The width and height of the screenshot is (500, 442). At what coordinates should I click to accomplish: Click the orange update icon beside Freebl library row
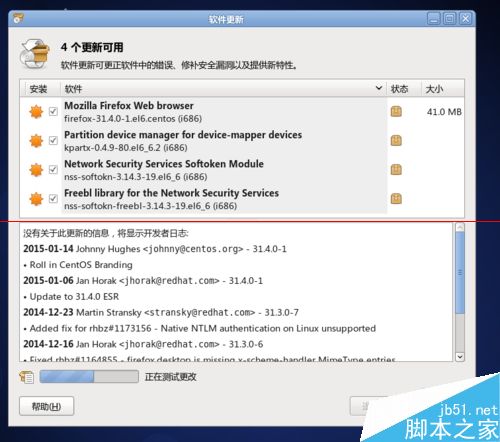point(36,199)
